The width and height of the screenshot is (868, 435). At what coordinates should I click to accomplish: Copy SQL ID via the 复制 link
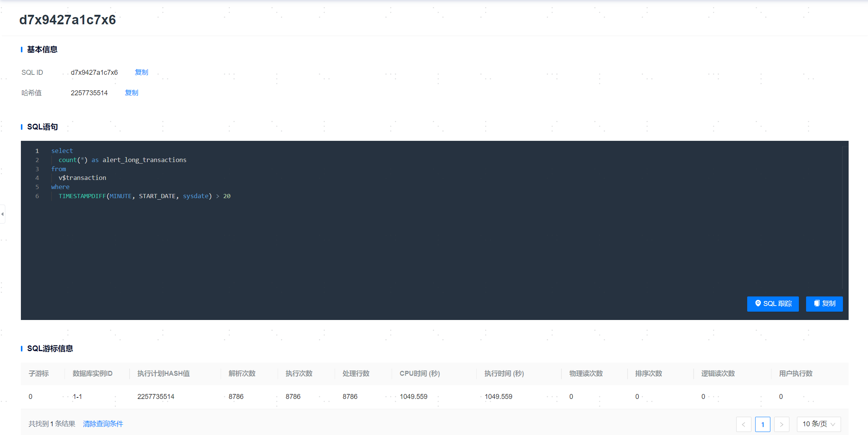pyautogui.click(x=141, y=72)
